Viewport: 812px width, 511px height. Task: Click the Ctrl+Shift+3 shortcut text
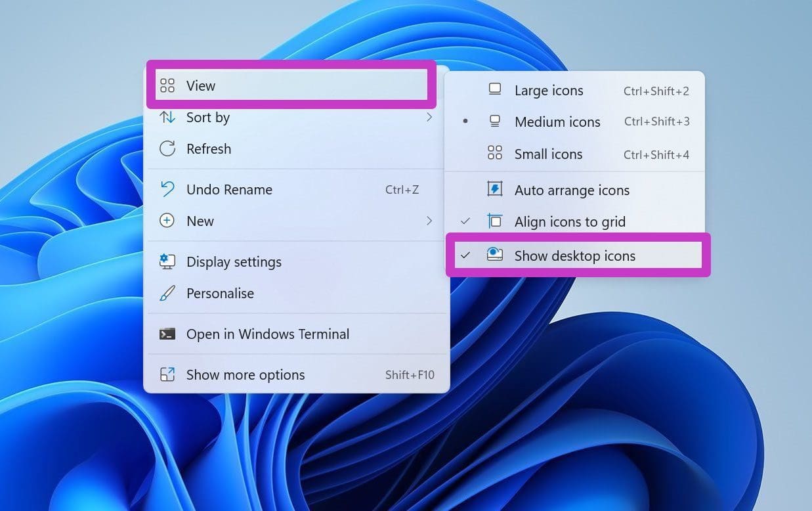(x=657, y=122)
